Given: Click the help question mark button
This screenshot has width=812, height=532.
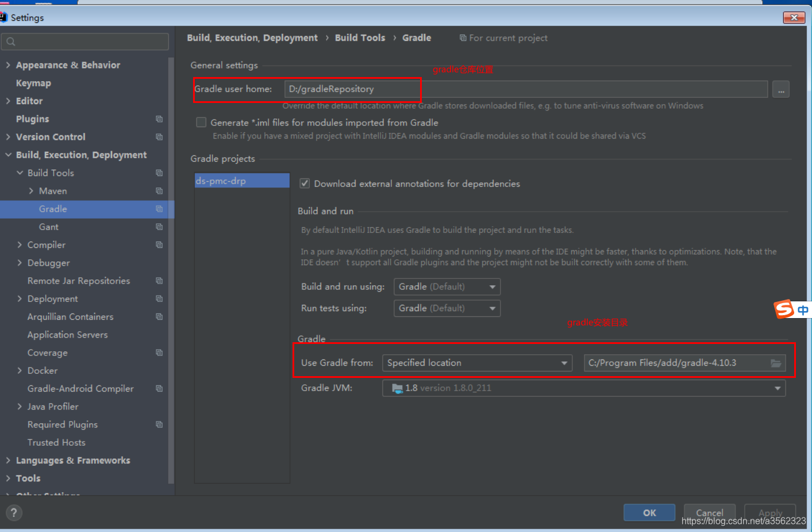Looking at the screenshot, I should (14, 513).
